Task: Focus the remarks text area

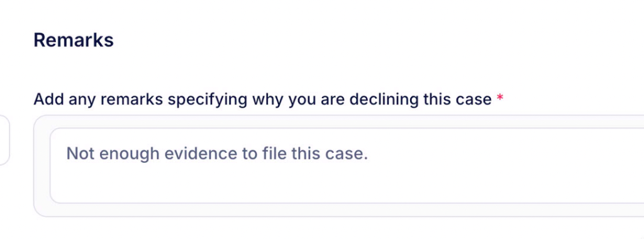Action: click(347, 165)
